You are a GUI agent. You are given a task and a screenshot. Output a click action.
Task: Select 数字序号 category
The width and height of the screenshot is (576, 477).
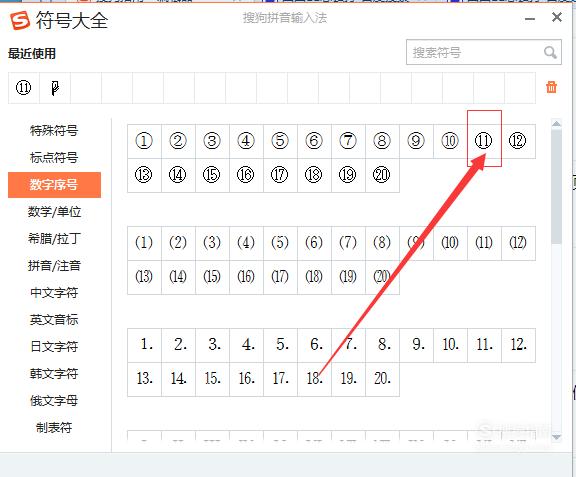pyautogui.click(x=54, y=185)
